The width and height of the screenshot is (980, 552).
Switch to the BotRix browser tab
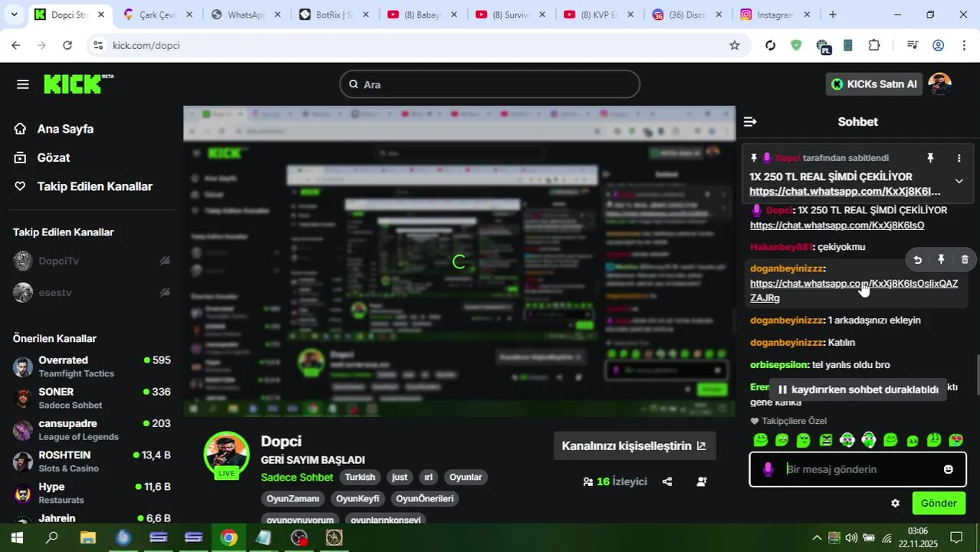pyautogui.click(x=334, y=15)
